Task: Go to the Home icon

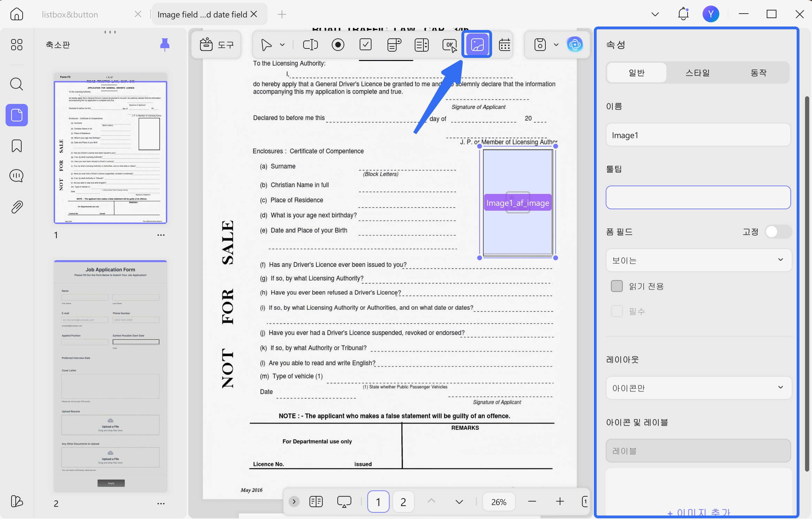Action: coord(17,14)
